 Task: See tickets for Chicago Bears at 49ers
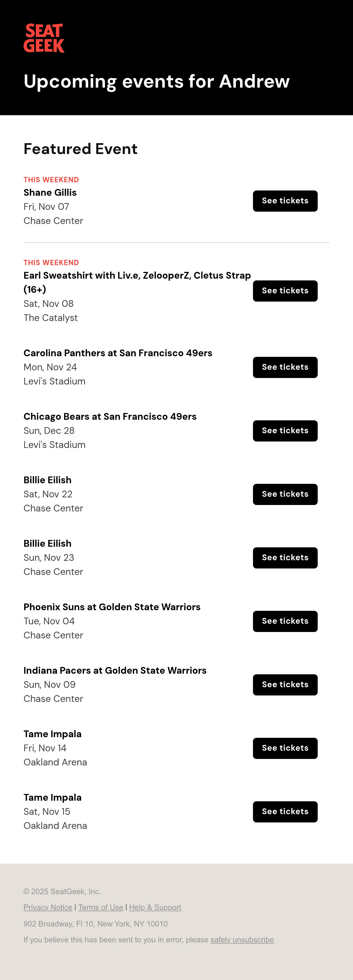(285, 431)
